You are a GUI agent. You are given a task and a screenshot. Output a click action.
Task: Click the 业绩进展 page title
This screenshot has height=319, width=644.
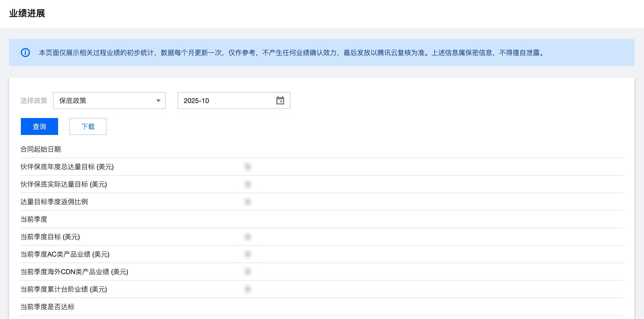(27, 13)
